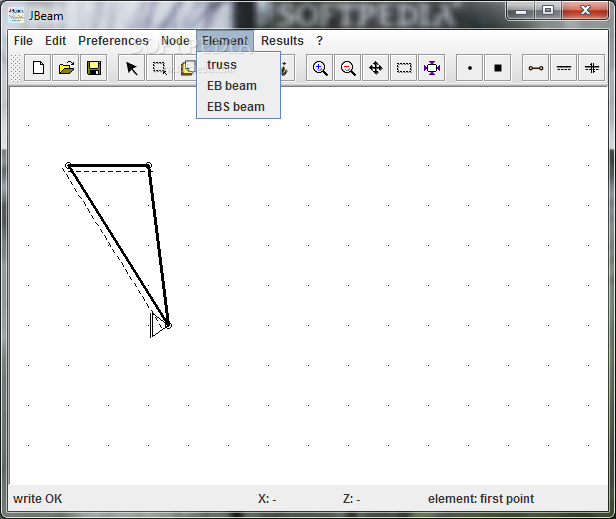The width and height of the screenshot is (616, 519).
Task: Maximize the JBeam window
Action: point(548,11)
